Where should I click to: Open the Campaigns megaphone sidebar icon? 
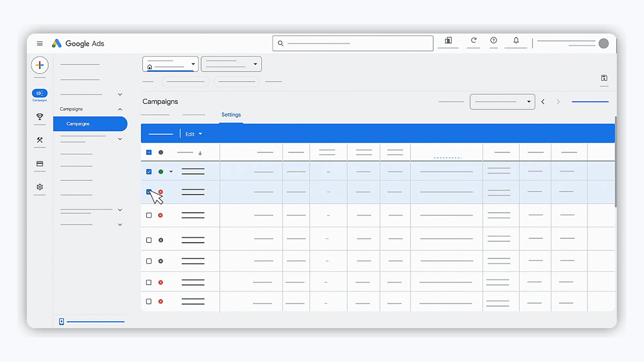(40, 93)
